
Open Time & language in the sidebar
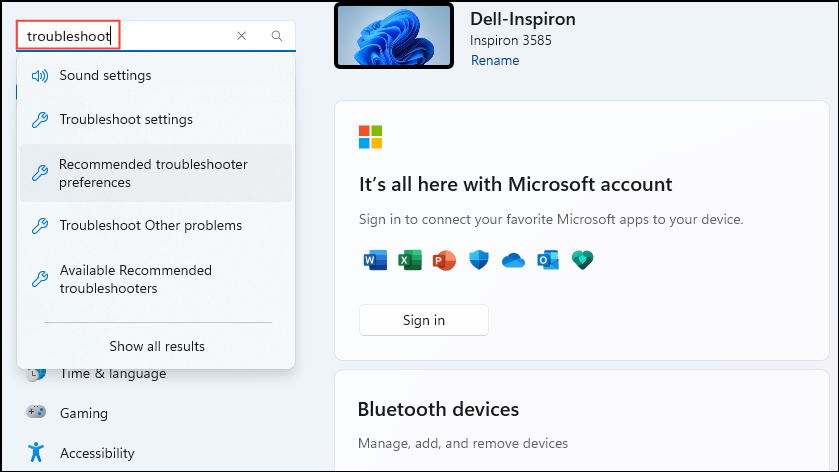pos(112,374)
